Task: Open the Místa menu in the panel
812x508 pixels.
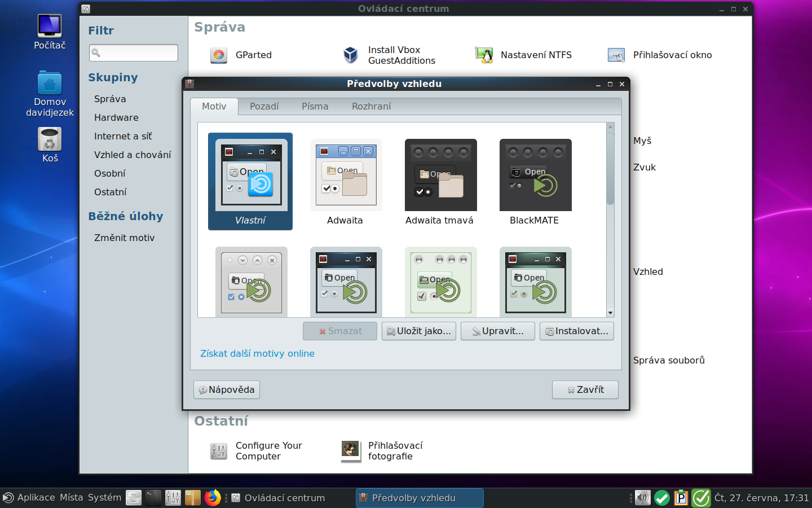Action: click(x=71, y=497)
